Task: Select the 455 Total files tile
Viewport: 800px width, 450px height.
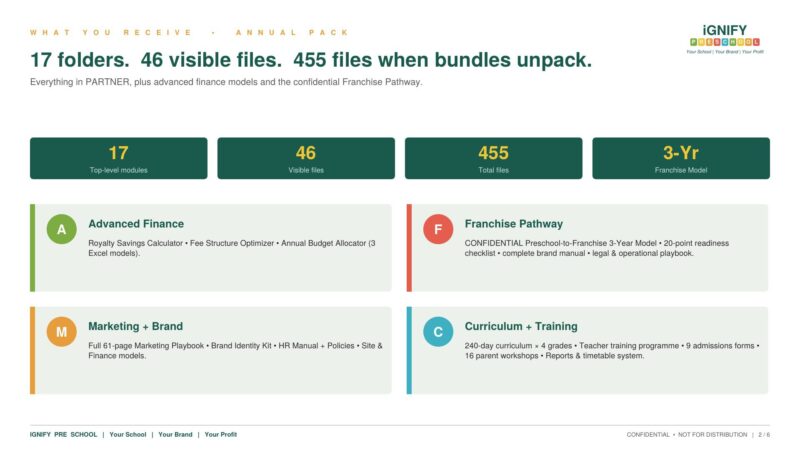Action: (493, 158)
